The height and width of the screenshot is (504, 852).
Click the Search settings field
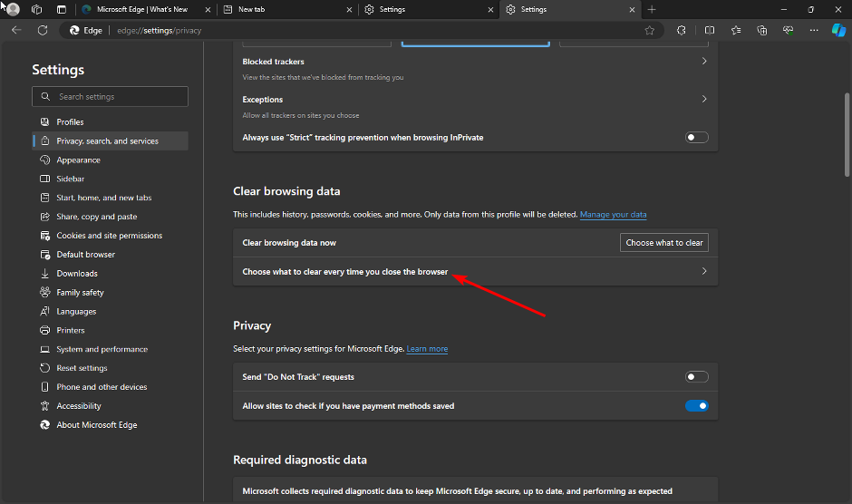click(x=111, y=96)
